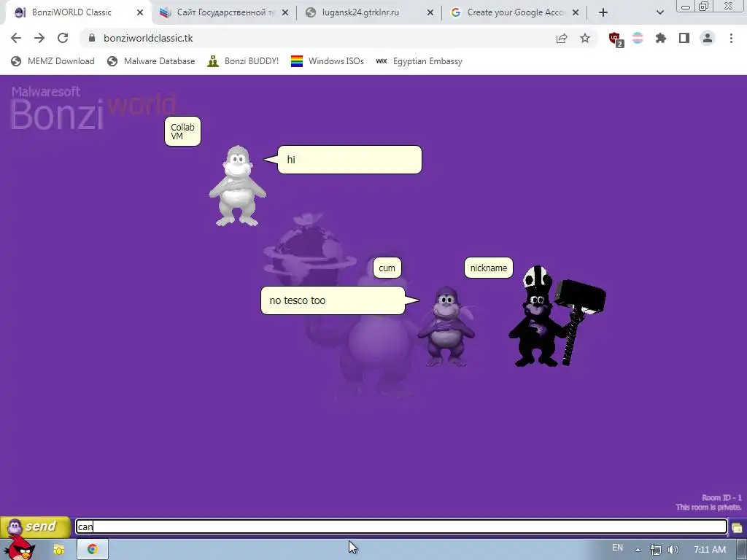
Task: Open the Extensions puzzle icon
Action: [x=661, y=38]
